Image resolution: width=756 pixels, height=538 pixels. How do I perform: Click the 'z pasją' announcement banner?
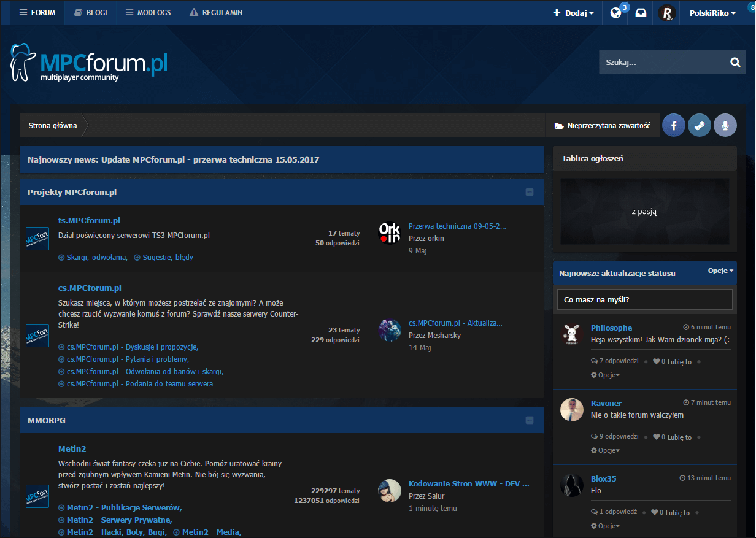point(644,212)
